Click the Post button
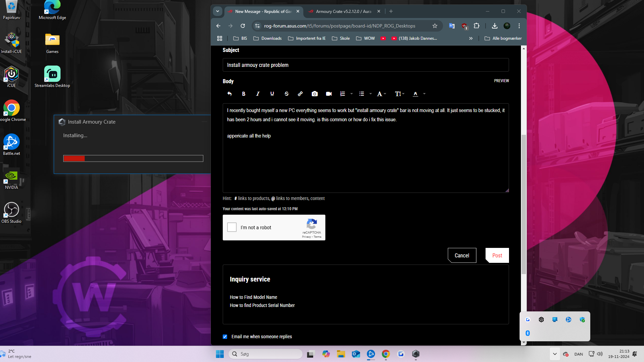The height and width of the screenshot is (362, 644). pos(497,255)
